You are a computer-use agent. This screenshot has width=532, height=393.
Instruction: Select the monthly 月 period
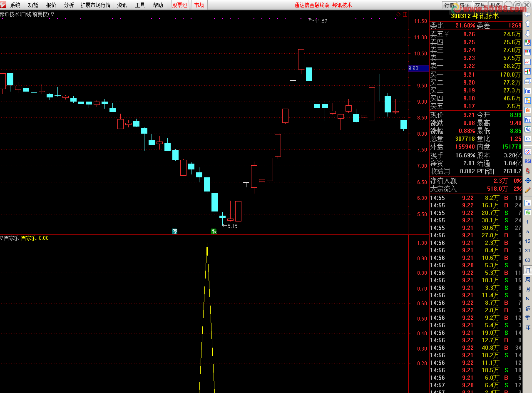(528, 289)
